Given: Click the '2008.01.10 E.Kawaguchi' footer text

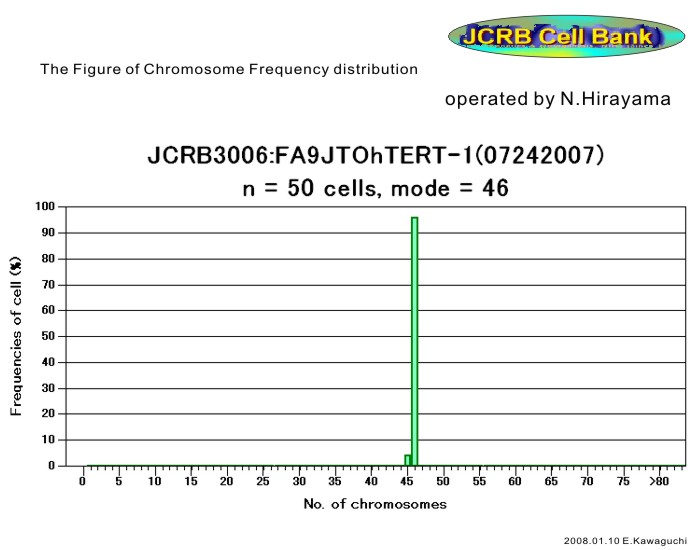Looking at the screenshot, I should (624, 538).
